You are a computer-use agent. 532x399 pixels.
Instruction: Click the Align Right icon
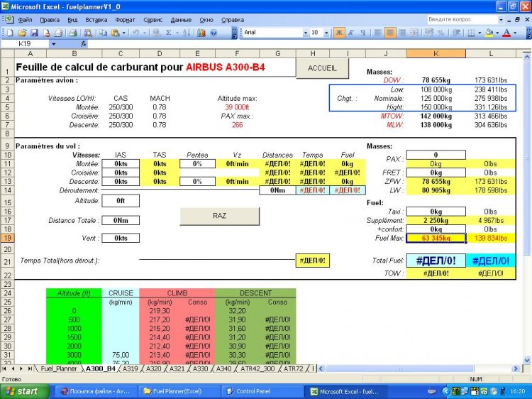tap(402, 33)
